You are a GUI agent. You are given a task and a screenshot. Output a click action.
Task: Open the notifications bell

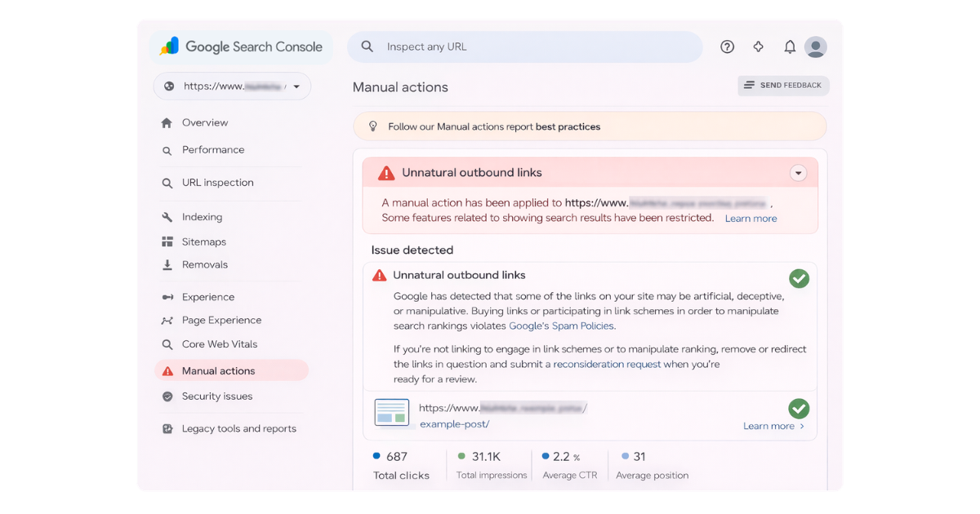(x=790, y=47)
